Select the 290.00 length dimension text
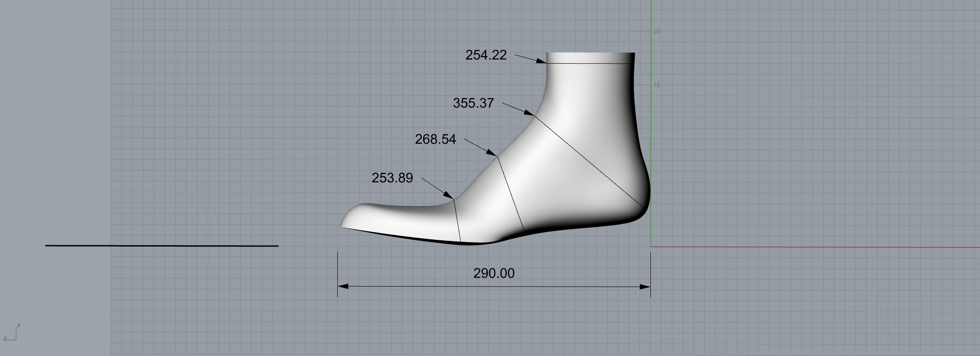Viewport: 980px width, 356px height. [x=494, y=273]
